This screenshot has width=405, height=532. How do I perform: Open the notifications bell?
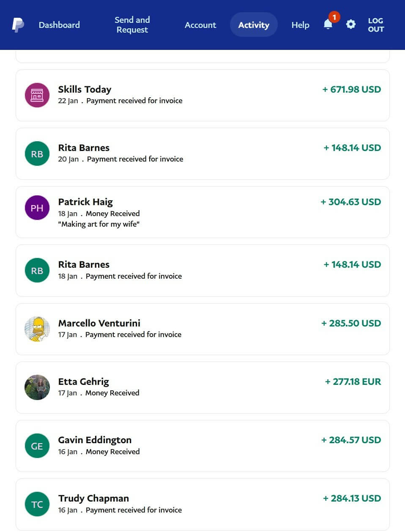328,24
